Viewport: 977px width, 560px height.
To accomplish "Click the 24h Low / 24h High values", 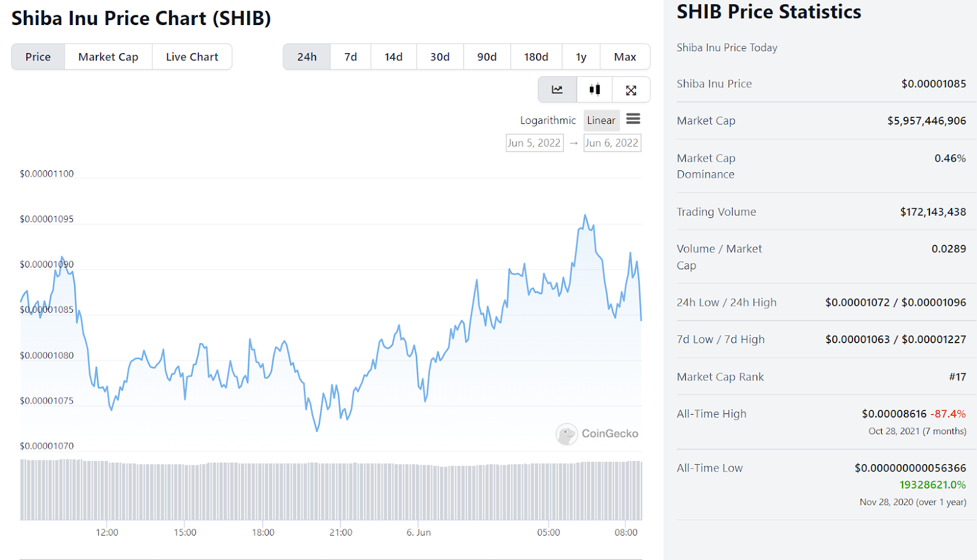I will tap(896, 302).
